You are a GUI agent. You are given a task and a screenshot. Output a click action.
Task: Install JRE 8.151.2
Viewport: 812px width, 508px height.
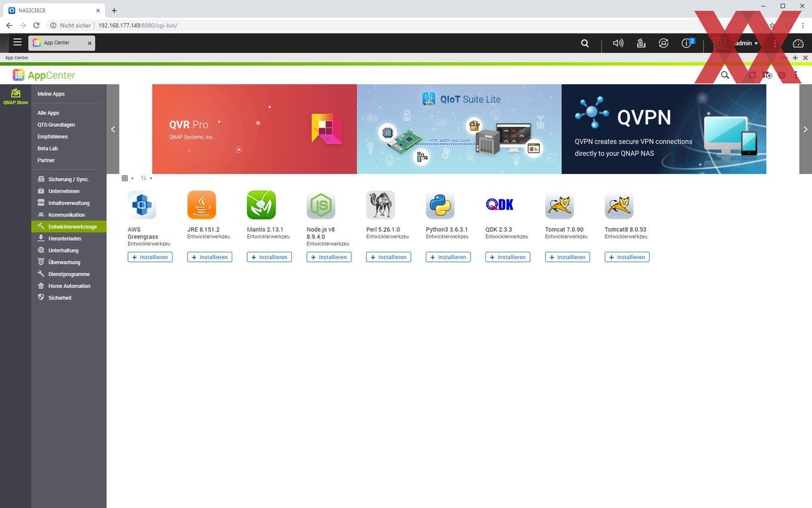click(210, 257)
